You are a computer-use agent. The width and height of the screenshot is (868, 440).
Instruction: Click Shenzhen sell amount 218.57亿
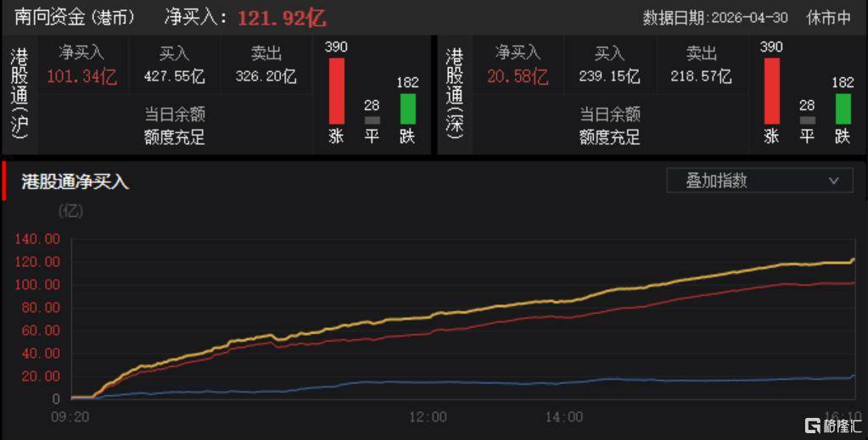[702, 76]
